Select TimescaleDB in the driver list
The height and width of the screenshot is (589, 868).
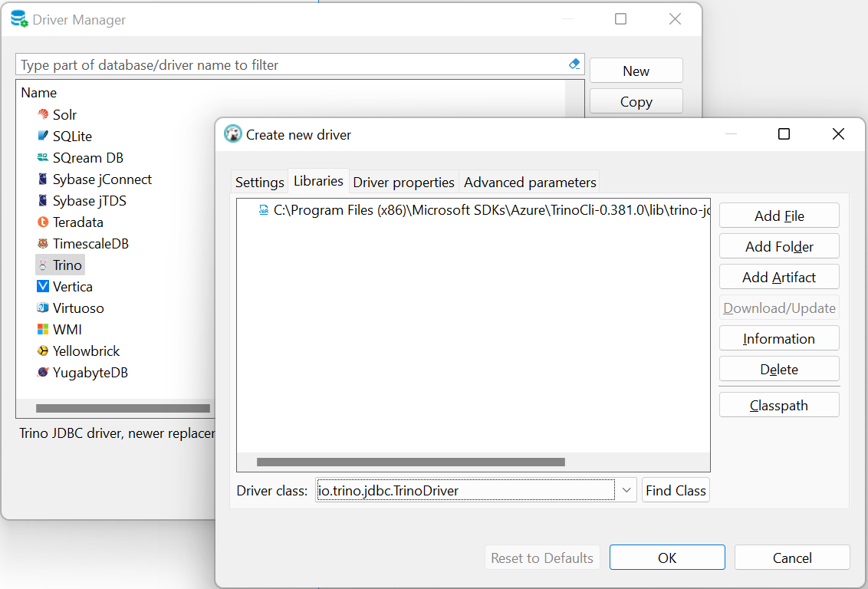pos(90,244)
